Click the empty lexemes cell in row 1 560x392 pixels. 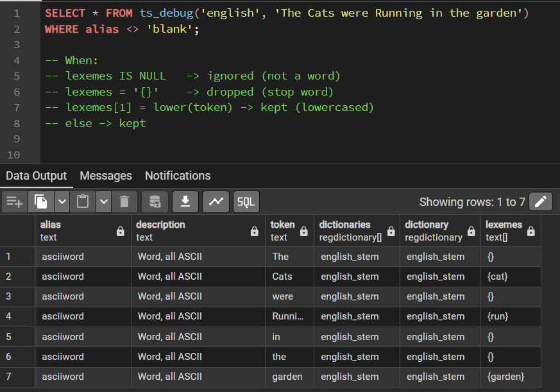pos(511,257)
